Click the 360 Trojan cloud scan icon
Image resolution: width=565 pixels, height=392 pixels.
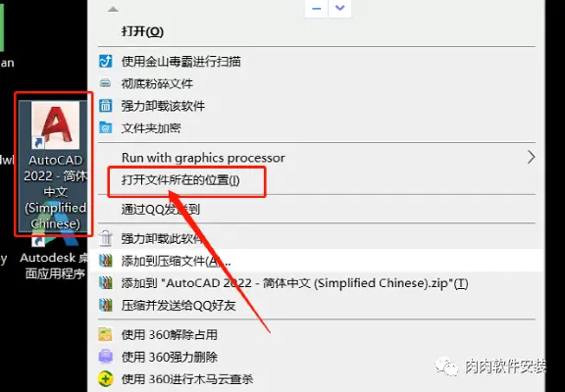click(x=106, y=378)
